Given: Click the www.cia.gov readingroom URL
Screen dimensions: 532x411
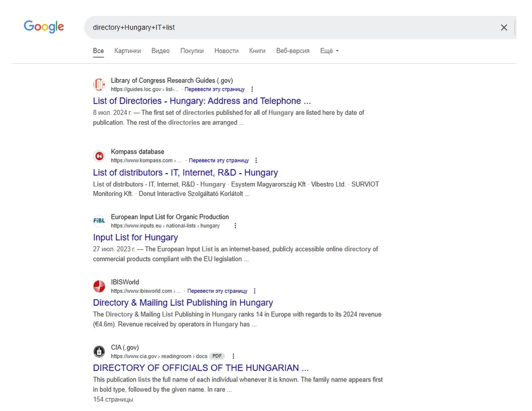Looking at the screenshot, I should click(159, 356).
